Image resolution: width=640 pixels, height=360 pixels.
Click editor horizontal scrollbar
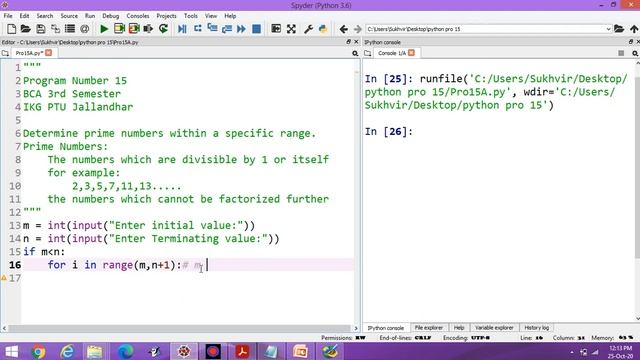[x=180, y=328]
